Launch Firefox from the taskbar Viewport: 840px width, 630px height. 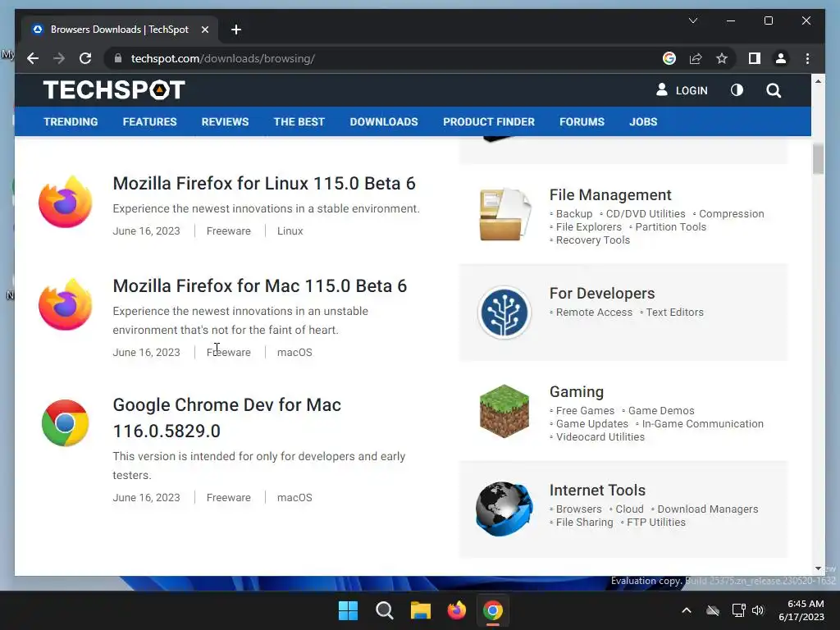coord(456,610)
